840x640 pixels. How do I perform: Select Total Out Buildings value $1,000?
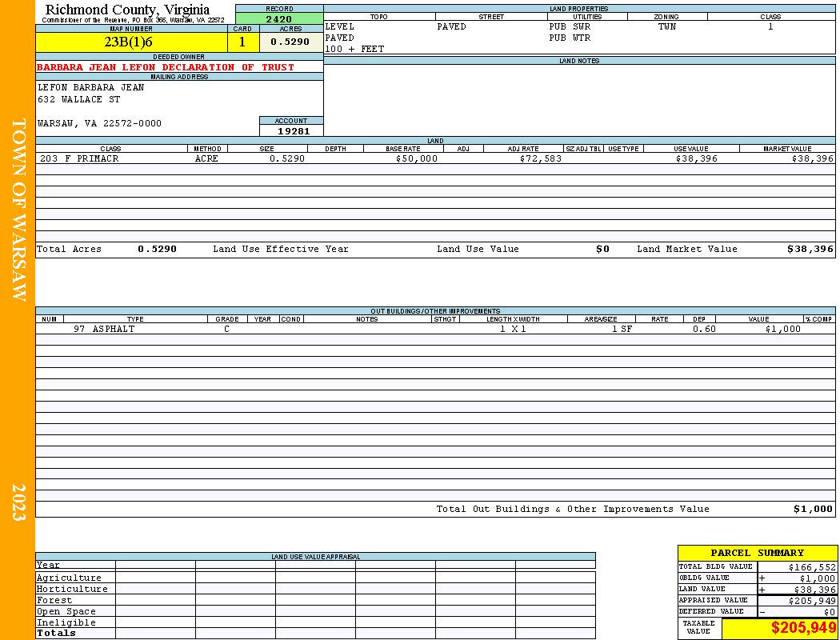[814, 510]
